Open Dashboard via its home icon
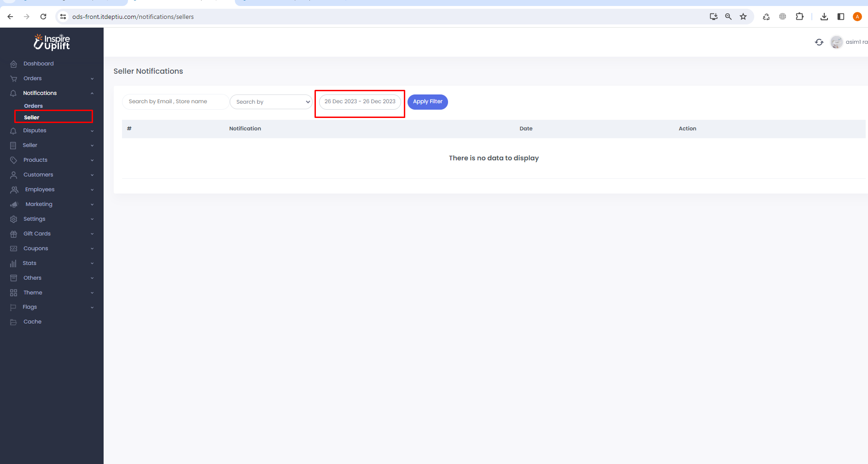868x464 pixels. (14, 64)
